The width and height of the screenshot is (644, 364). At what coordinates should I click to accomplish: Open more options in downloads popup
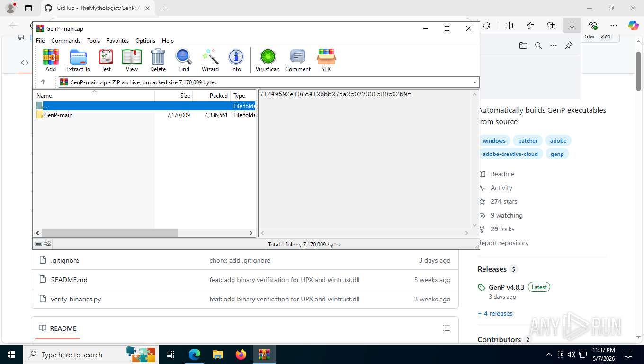tap(554, 45)
